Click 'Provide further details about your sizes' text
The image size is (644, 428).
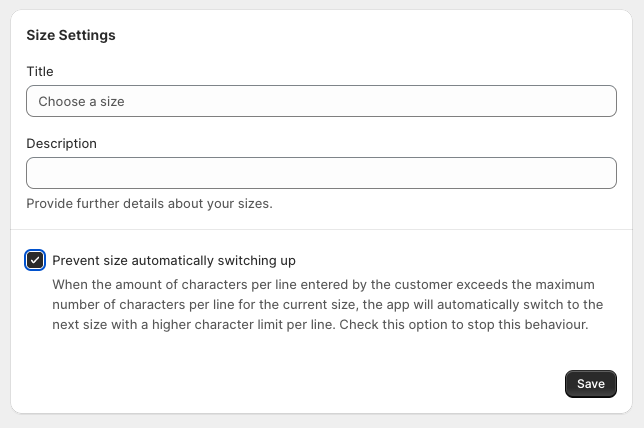coord(149,204)
